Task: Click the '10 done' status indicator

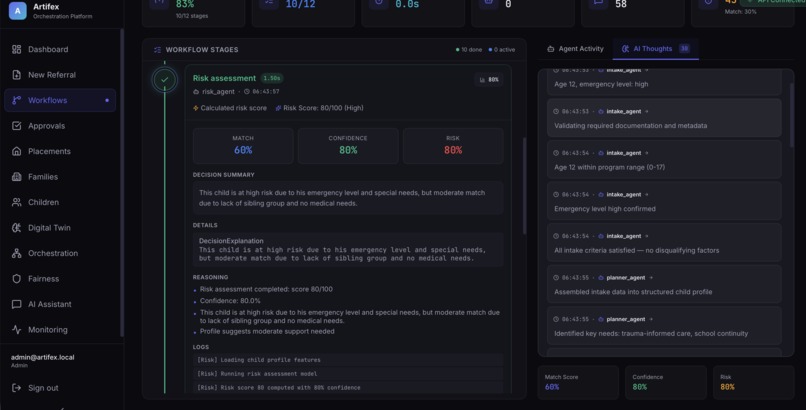Action: coord(469,50)
